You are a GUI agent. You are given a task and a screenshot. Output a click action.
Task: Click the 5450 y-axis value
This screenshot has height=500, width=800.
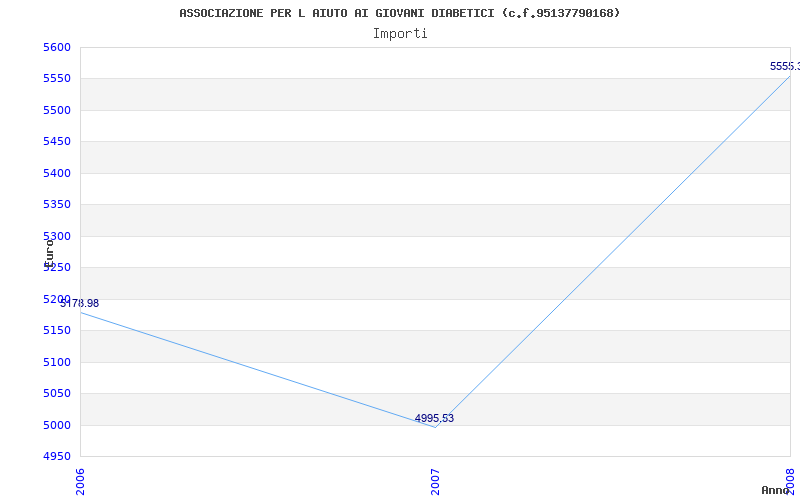57,142
